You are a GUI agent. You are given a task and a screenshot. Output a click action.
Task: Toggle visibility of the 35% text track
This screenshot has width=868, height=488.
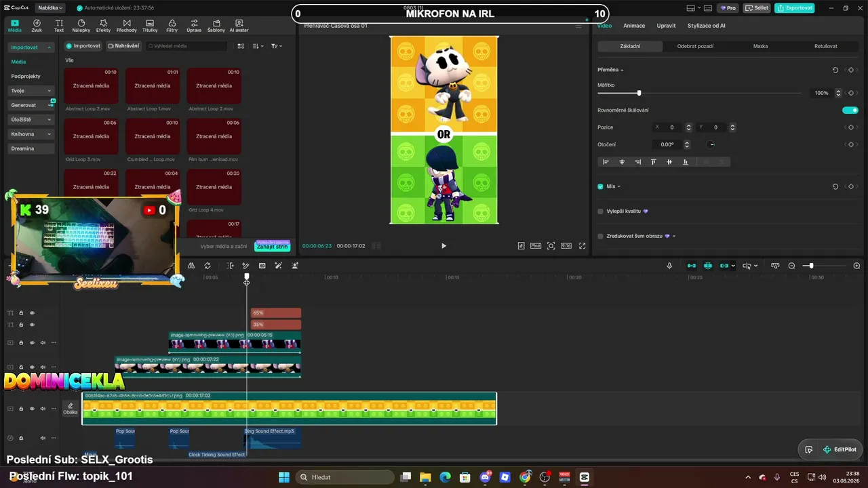tap(32, 325)
